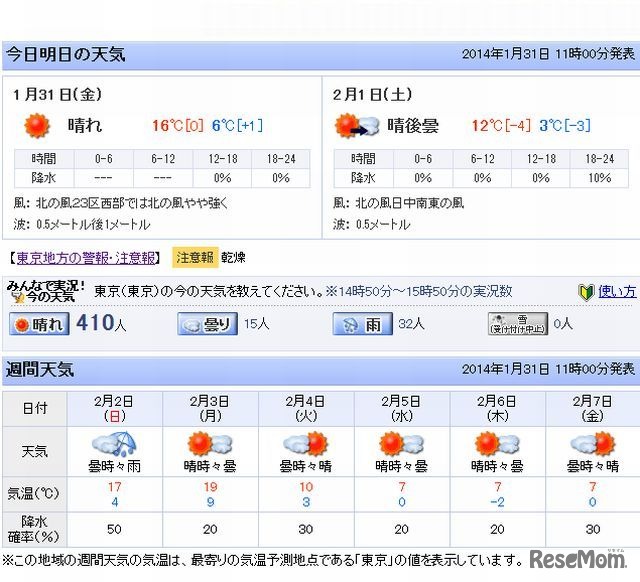
Task: Click the low temperature -2 for February 6
Action: (498, 502)
